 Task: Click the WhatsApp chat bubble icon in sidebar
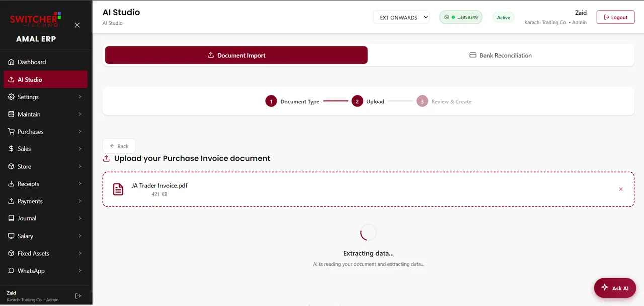point(11,271)
